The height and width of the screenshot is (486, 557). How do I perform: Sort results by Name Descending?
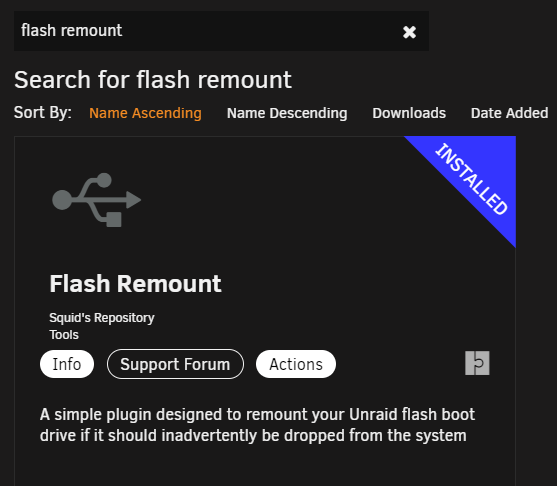click(x=287, y=113)
